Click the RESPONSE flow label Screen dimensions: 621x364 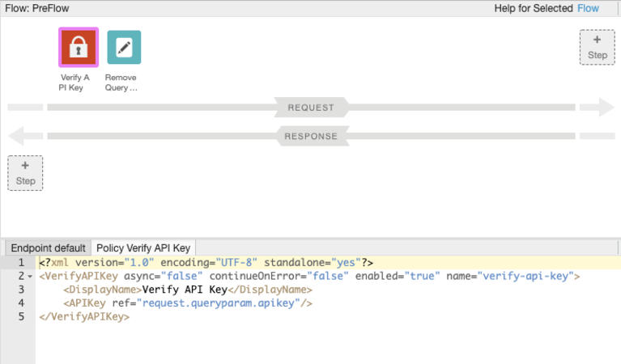pos(311,136)
